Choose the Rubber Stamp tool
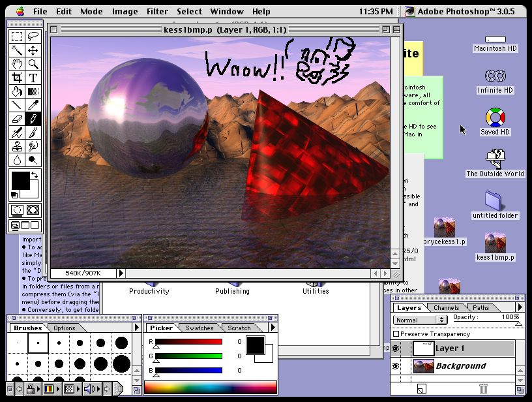Image resolution: width=532 pixels, height=402 pixels. tap(17, 146)
